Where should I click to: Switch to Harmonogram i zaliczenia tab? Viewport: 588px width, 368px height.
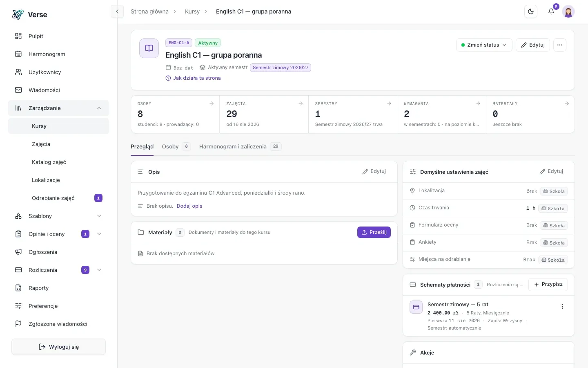click(240, 146)
